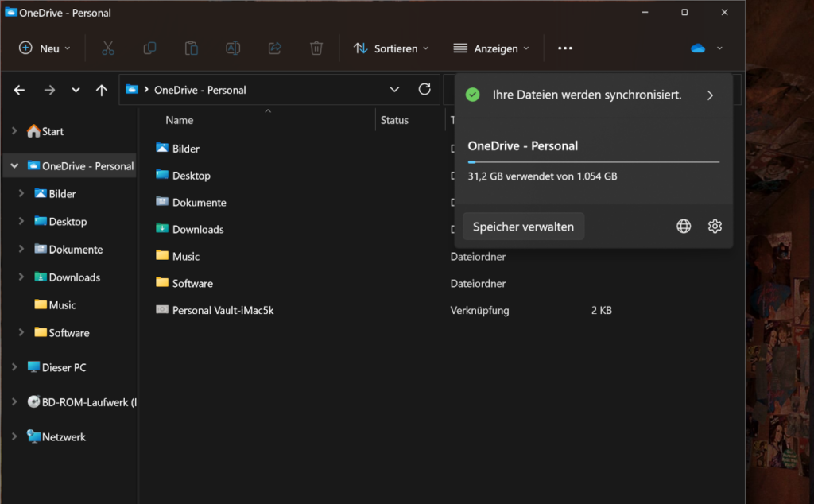The width and height of the screenshot is (814, 504).
Task: Select Dokumente folder icon in file list
Action: point(162,202)
